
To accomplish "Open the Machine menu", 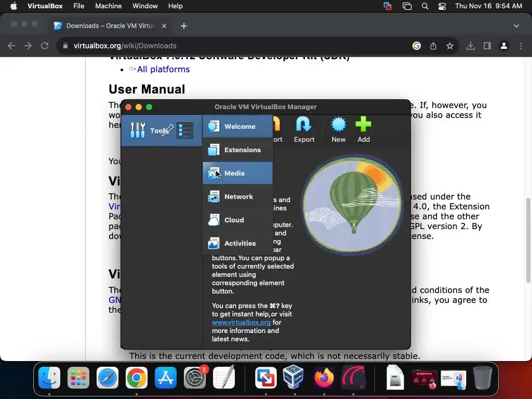I will (108, 6).
